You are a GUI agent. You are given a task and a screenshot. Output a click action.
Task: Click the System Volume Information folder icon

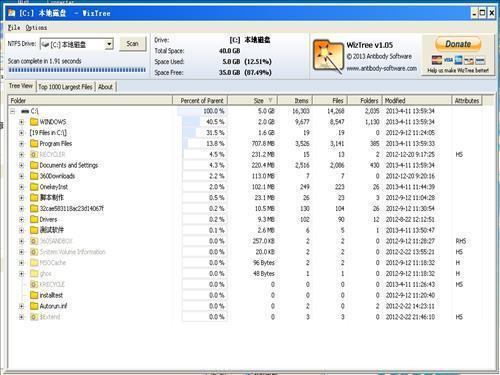coord(34,252)
